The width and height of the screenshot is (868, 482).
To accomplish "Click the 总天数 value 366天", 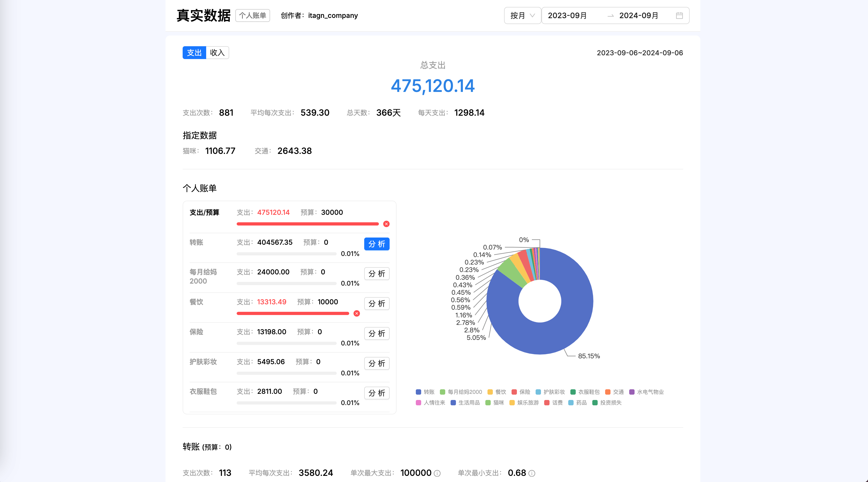I will click(389, 113).
